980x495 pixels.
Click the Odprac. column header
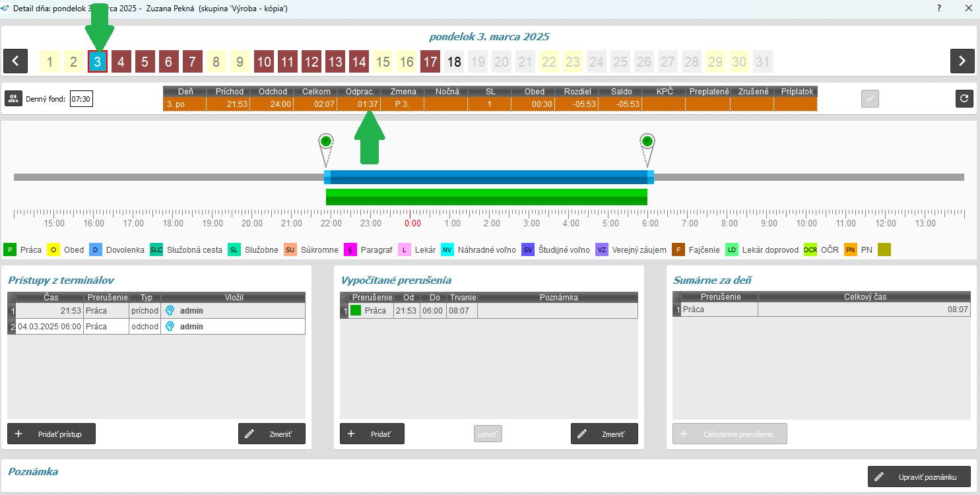(x=358, y=92)
